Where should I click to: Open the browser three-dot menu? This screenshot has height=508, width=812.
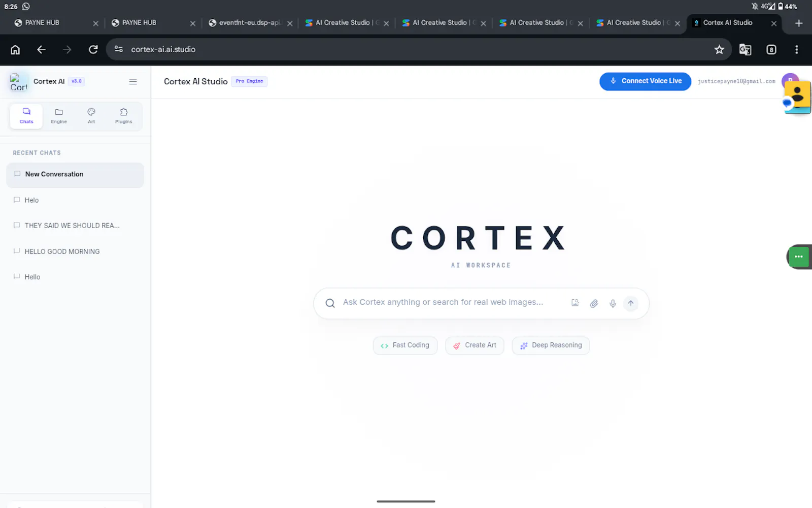coord(797,49)
